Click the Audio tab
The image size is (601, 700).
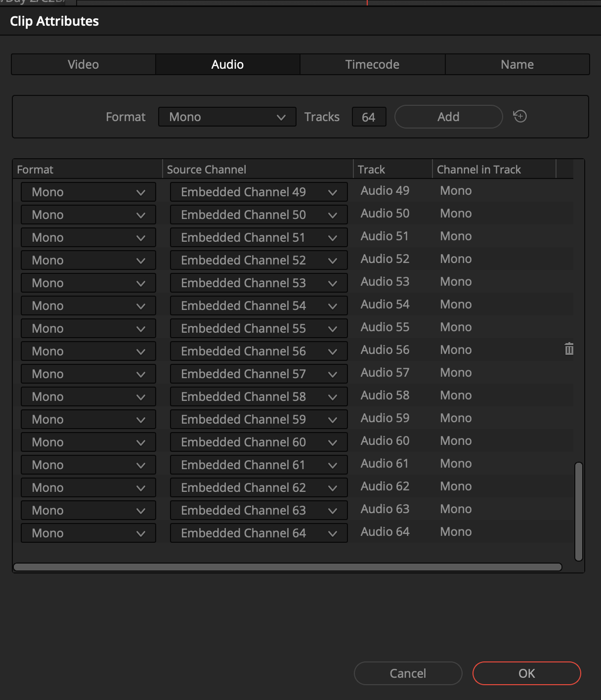click(227, 65)
